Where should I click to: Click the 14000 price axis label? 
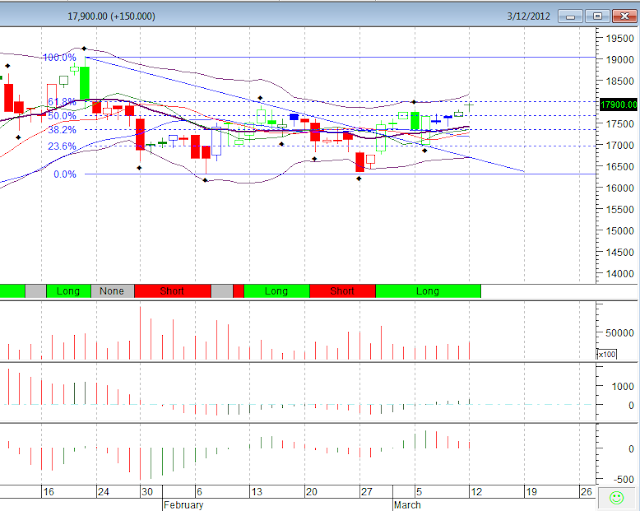[620, 273]
